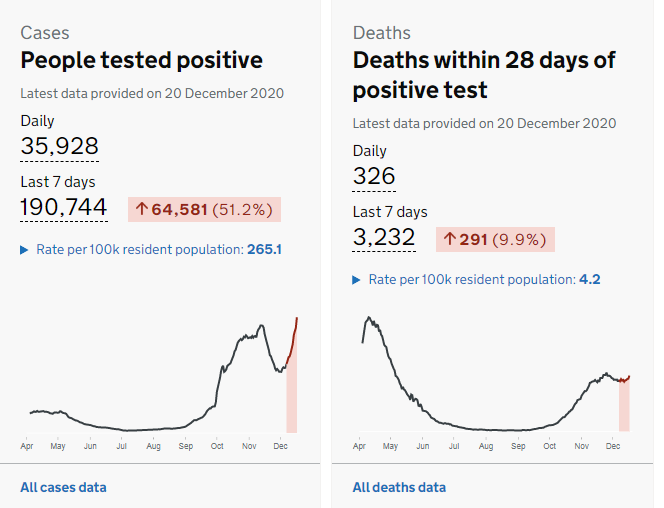Expand cases rate per 100k population triangle
Image resolution: width=664 pixels, height=508 pixels.
tap(25, 249)
